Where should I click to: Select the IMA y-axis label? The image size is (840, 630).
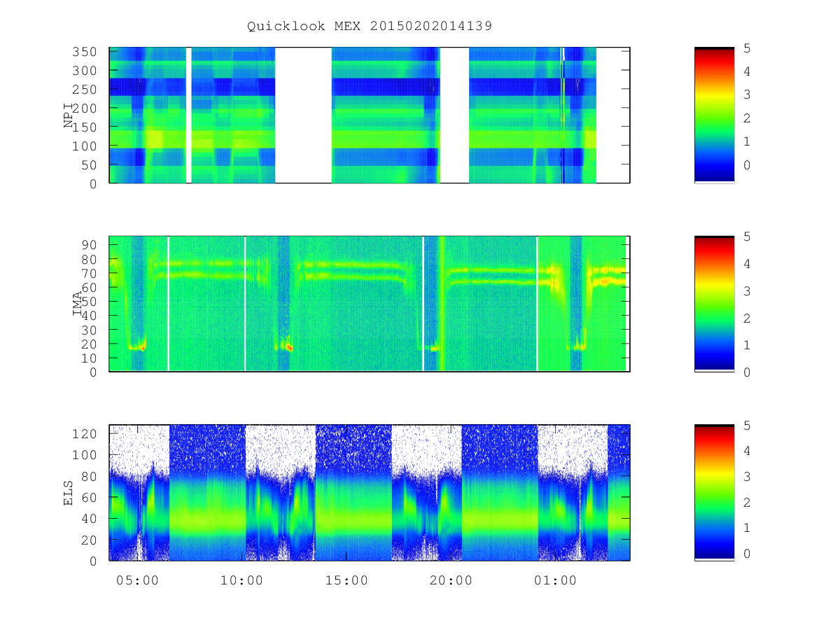click(x=78, y=304)
